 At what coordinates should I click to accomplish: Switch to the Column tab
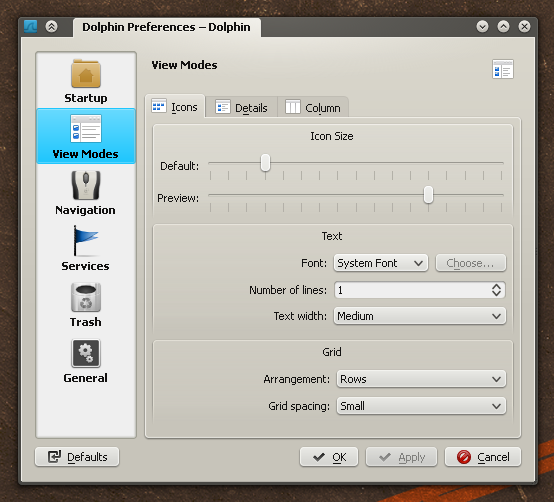[x=313, y=107]
